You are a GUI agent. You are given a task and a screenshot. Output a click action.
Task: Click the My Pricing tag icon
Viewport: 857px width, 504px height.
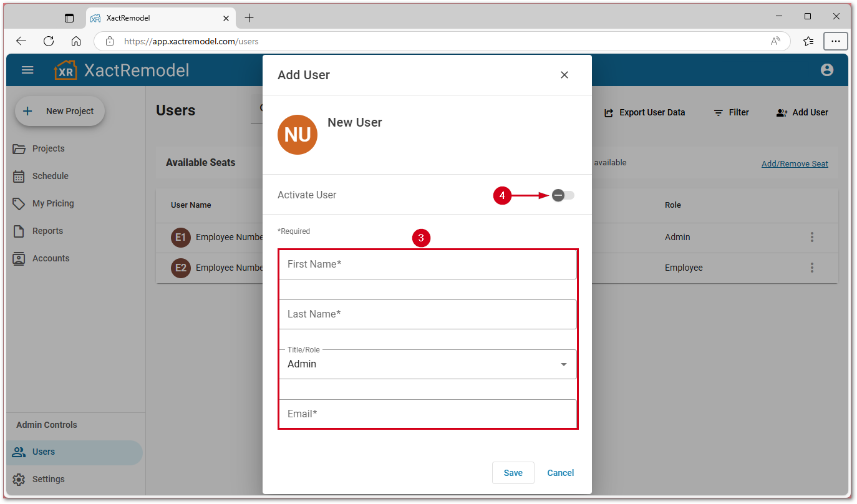pos(19,204)
